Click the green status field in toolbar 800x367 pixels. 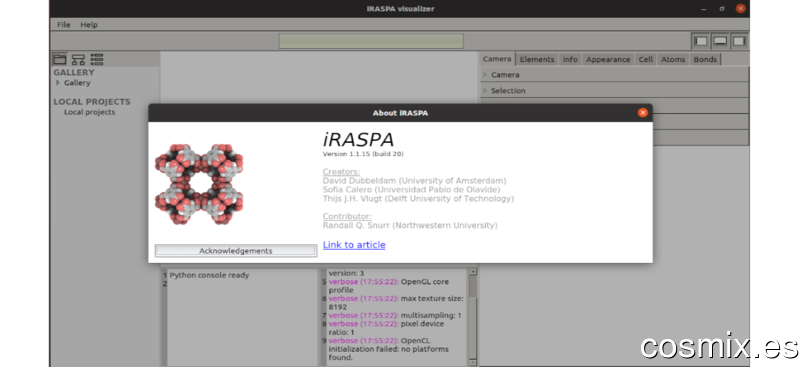371,41
